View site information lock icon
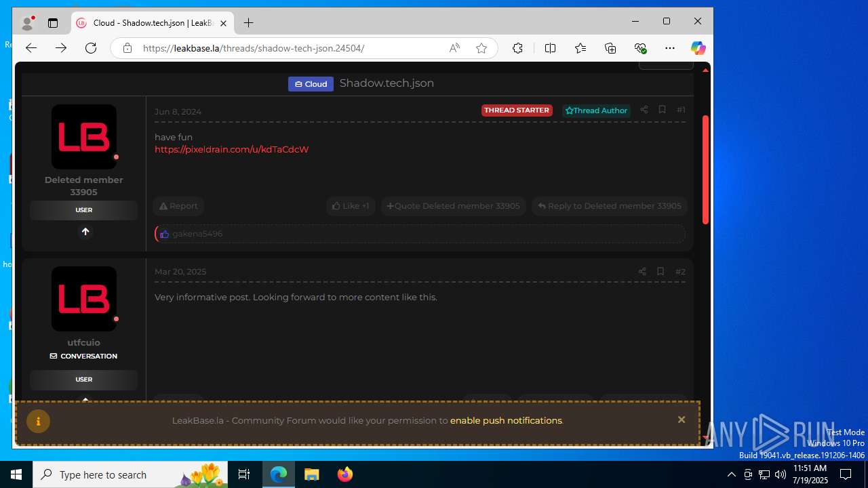The width and height of the screenshot is (868, 488). point(127,48)
